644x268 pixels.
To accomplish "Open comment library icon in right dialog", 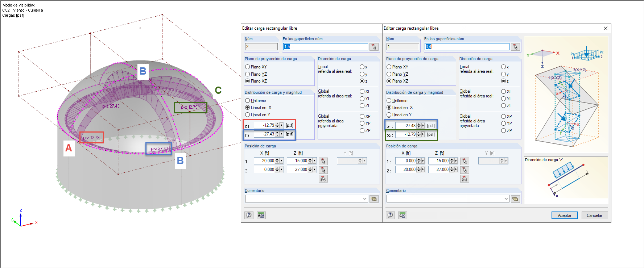I will [x=515, y=199].
